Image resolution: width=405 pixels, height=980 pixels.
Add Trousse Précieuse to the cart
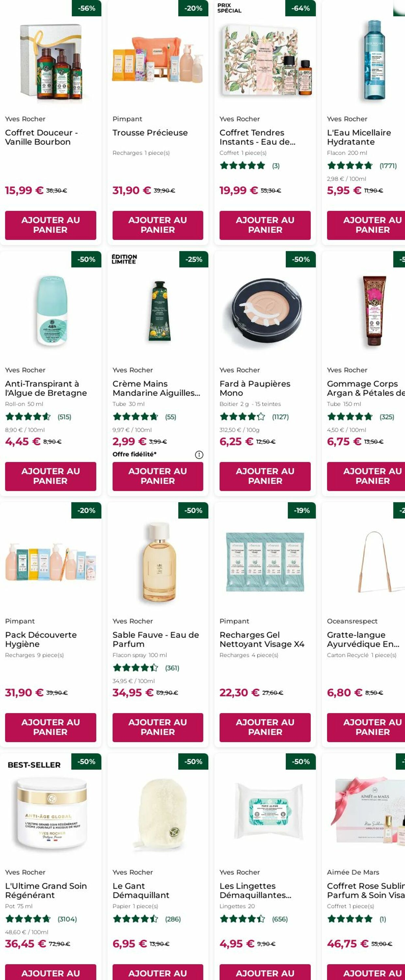158,225
